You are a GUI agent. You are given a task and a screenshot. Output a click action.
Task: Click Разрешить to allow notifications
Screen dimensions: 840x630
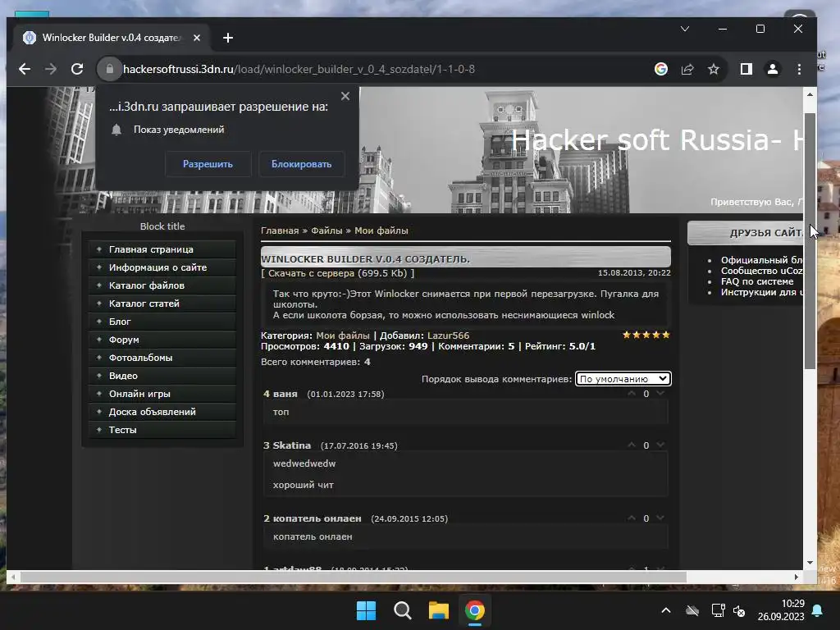(208, 164)
